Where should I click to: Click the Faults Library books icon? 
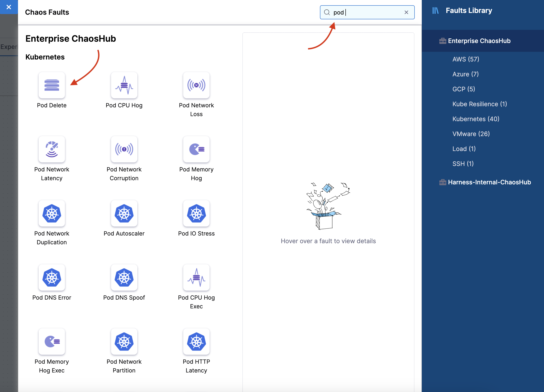(x=435, y=11)
